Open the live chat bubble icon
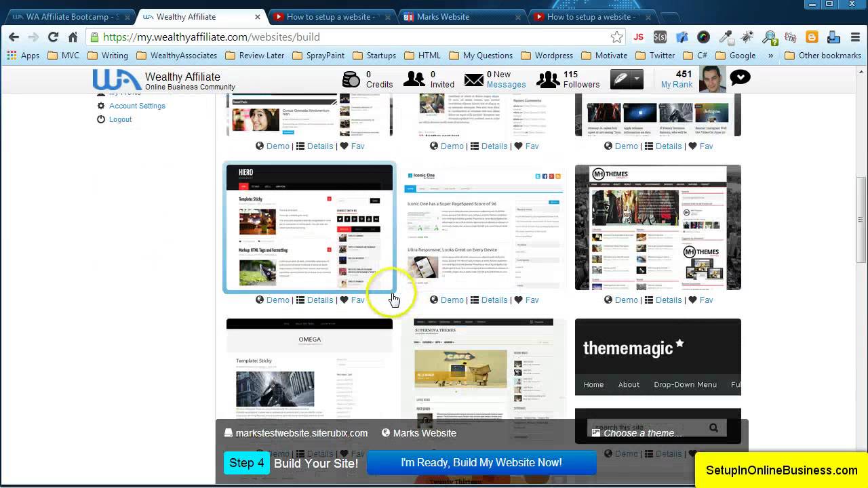868x488 pixels. click(x=740, y=79)
